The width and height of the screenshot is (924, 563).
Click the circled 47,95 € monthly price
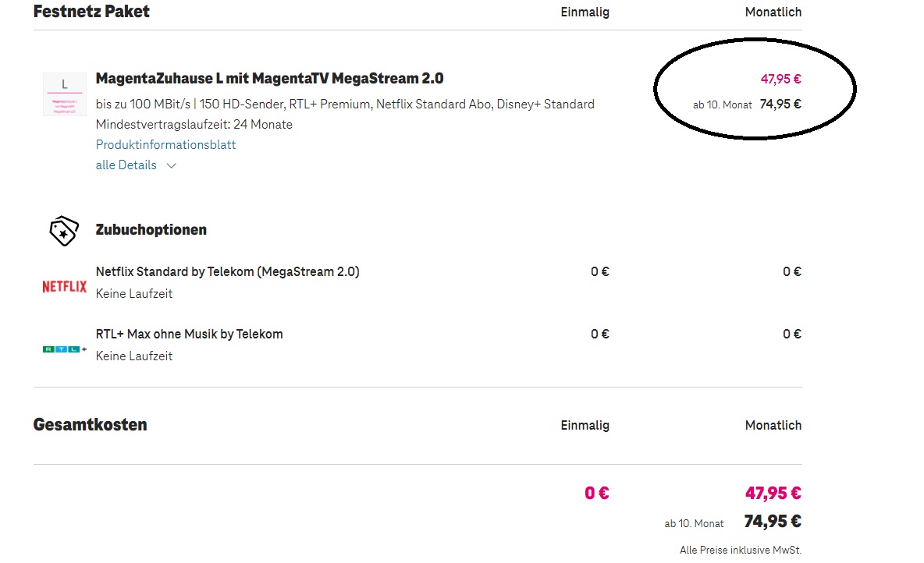pos(780,79)
